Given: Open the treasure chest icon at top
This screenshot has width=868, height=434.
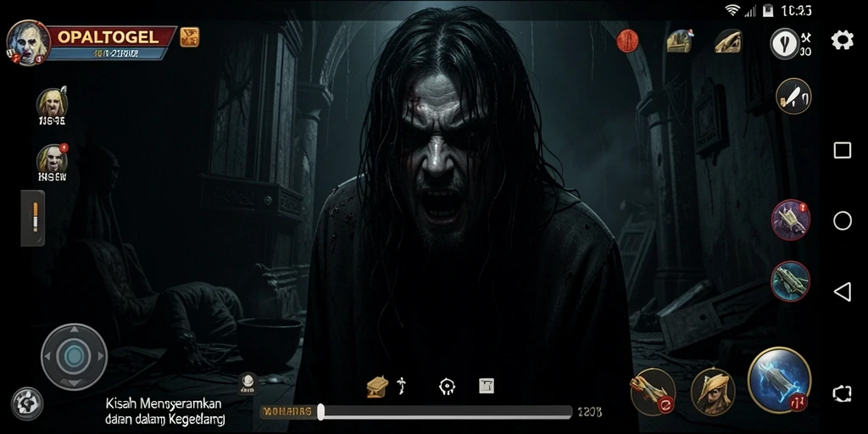Looking at the screenshot, I should pos(679,41).
